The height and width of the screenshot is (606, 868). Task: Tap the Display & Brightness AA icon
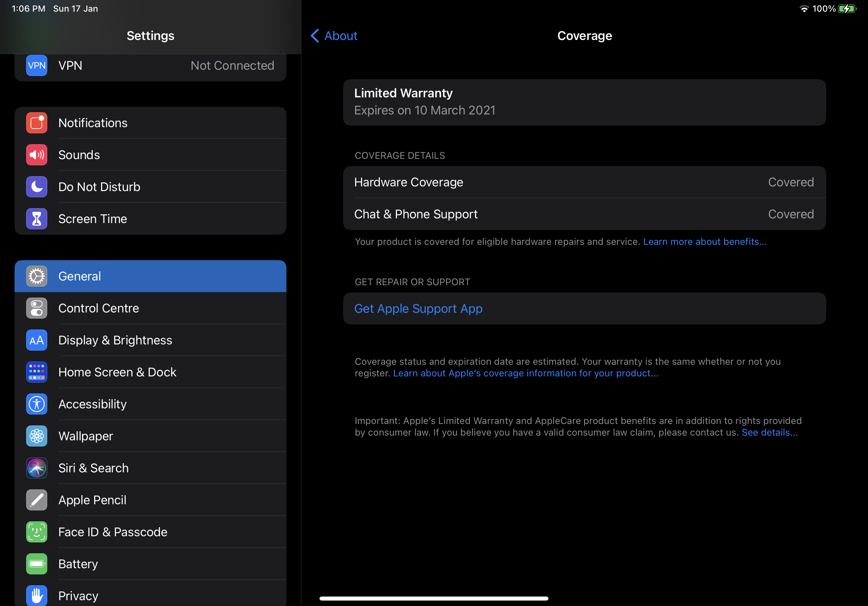(x=37, y=340)
